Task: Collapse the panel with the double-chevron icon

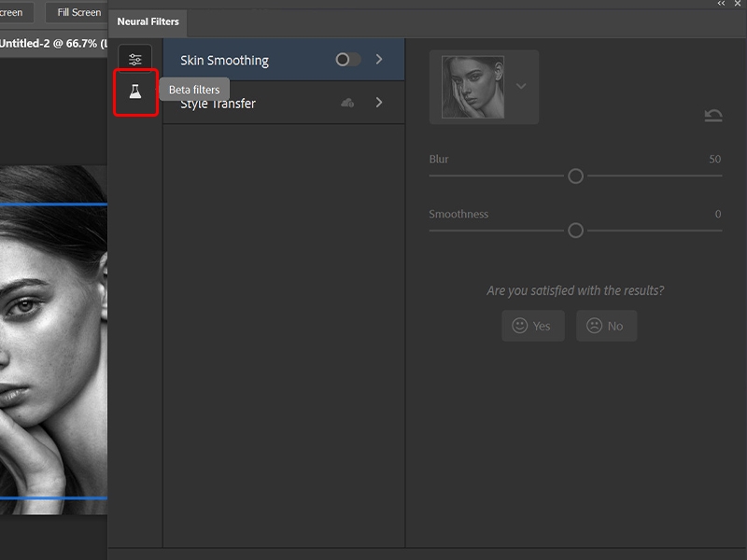Action: coord(721,4)
